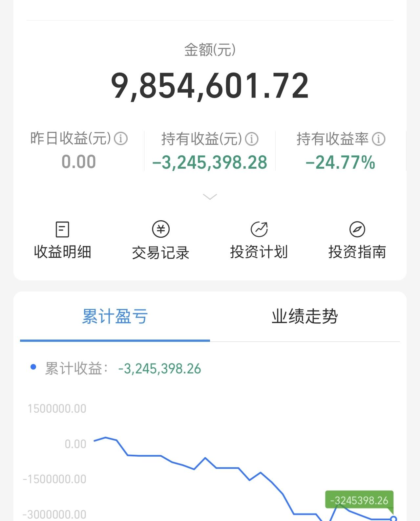Tap the 昨日收益(元) label
Viewport: 420px width, 521px height.
tap(71, 138)
